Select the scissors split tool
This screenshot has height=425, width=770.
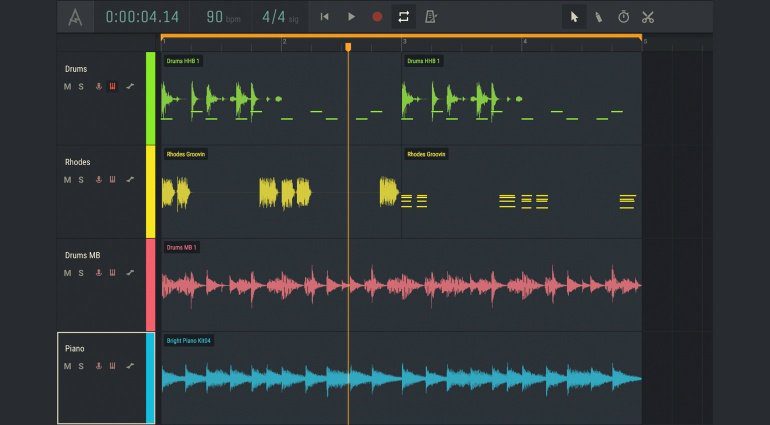point(648,17)
